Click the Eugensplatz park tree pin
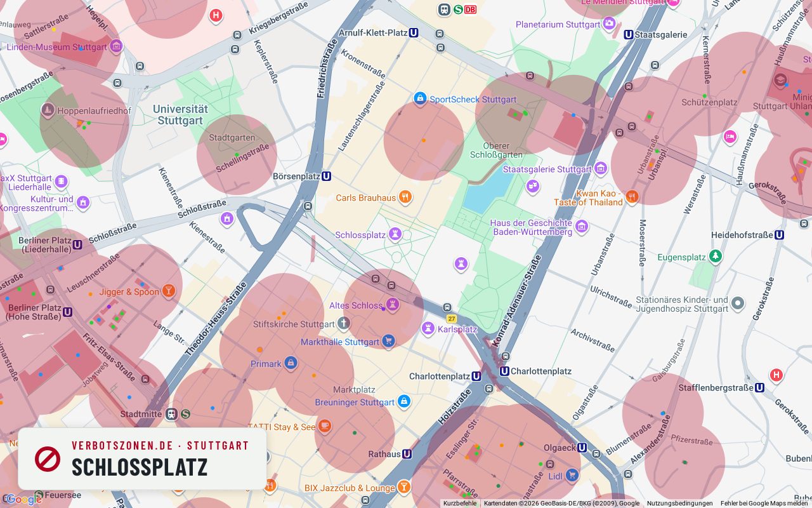Screen dimensions: 812x508 click(x=716, y=257)
